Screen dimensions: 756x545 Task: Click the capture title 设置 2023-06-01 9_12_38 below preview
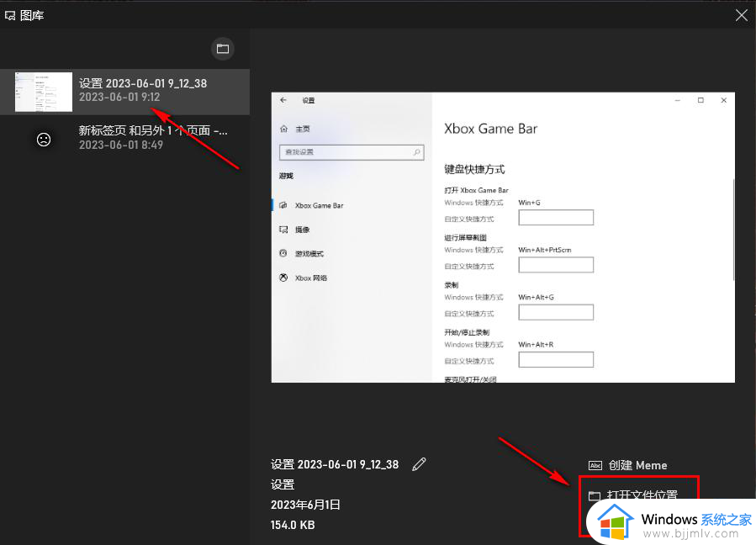(335, 464)
